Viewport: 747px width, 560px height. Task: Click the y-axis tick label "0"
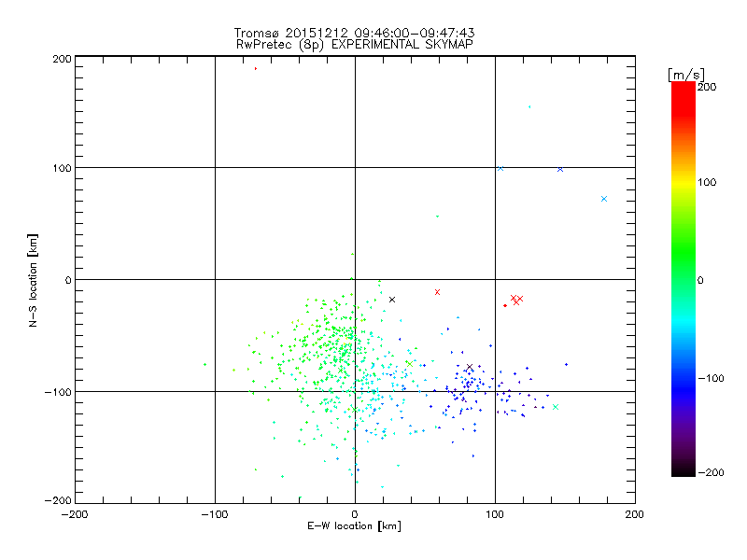68,280
